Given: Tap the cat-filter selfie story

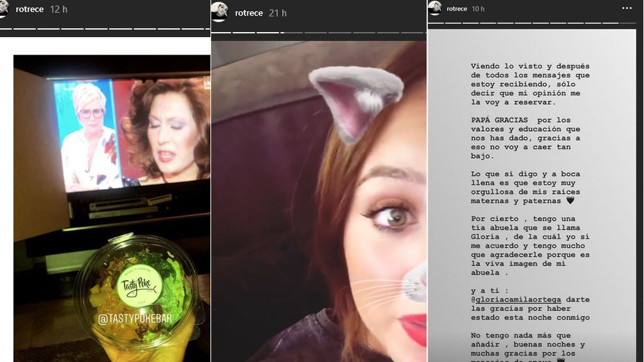Looking at the screenshot, I should pyautogui.click(x=319, y=201).
